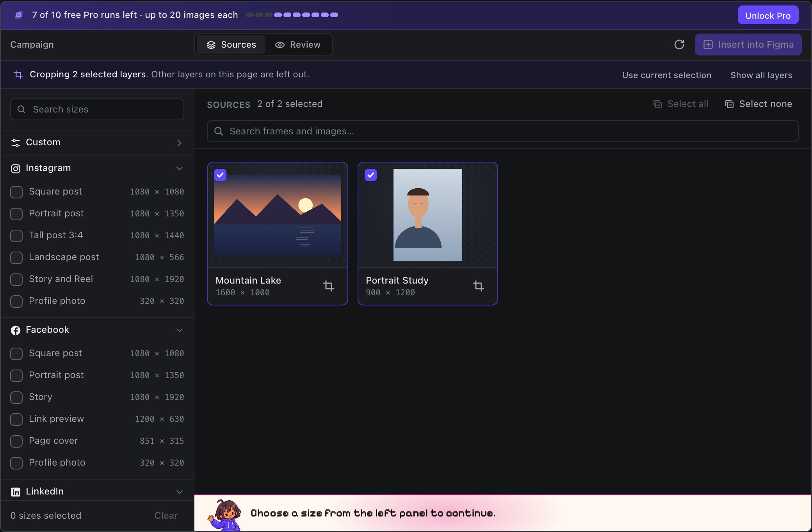Click the crop icon on Mountain Lake card

coord(329,286)
